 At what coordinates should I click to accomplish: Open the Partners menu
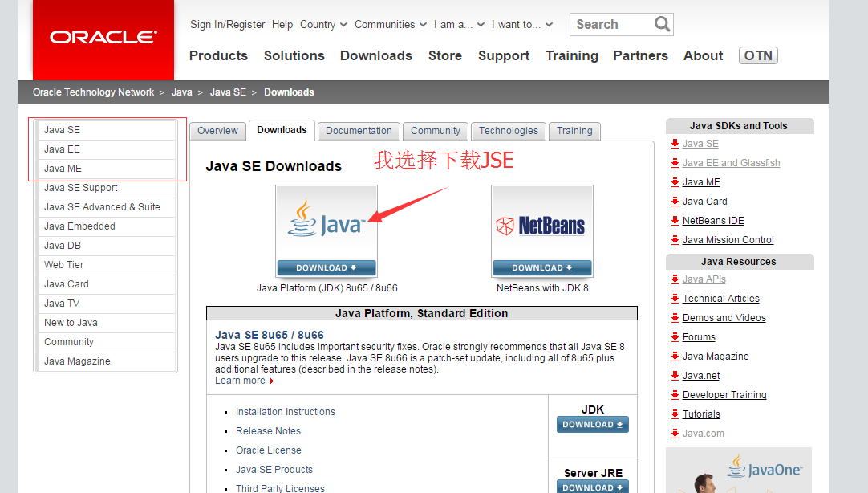[640, 55]
